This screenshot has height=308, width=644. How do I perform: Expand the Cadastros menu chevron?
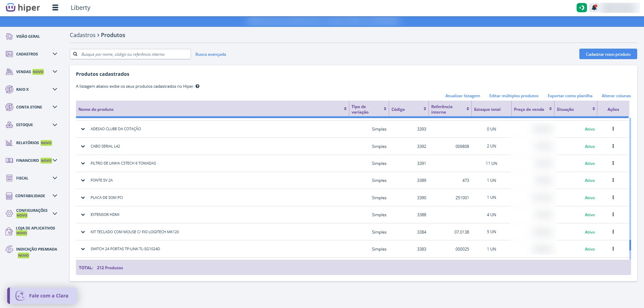tap(55, 54)
